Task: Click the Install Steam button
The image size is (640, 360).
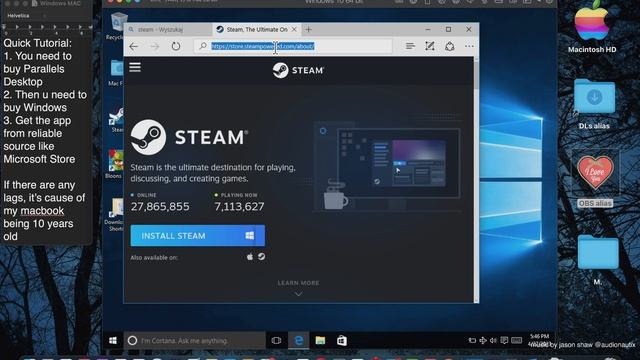Action: pyautogui.click(x=198, y=236)
